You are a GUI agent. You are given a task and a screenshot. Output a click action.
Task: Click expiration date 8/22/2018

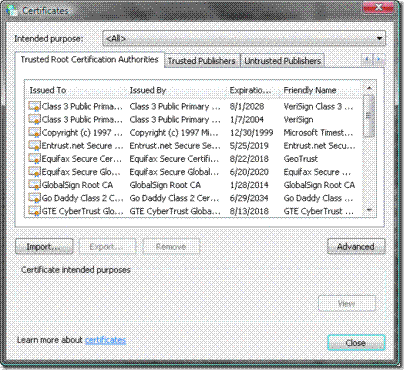click(249, 159)
